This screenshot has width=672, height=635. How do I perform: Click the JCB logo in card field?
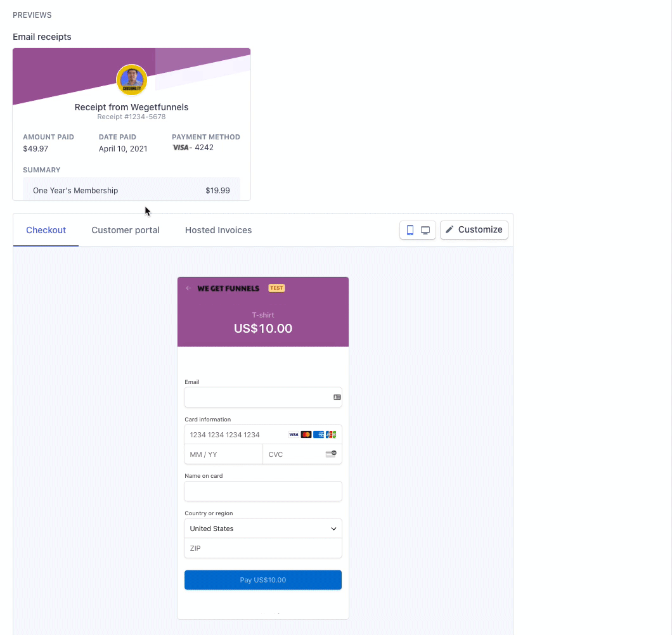click(331, 435)
